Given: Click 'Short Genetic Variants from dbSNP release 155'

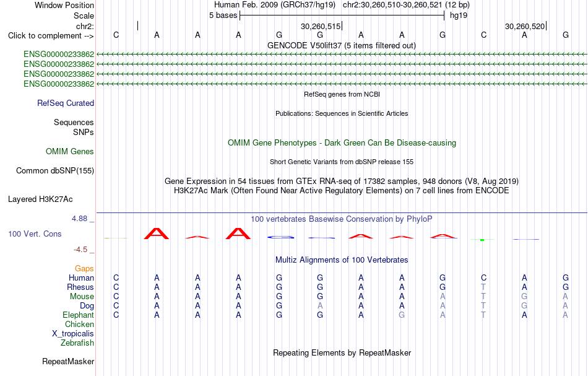Looking at the screenshot, I should 342,162.
